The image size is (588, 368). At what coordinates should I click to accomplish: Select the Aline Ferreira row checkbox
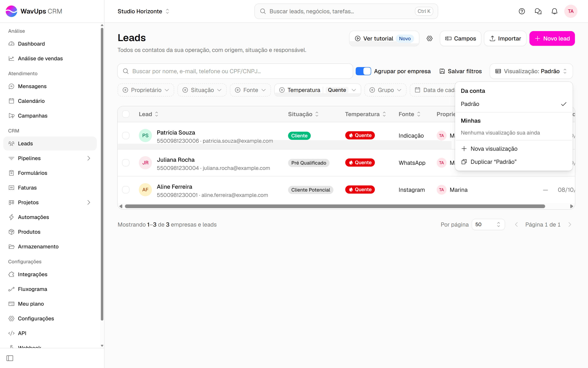pyautogui.click(x=126, y=190)
